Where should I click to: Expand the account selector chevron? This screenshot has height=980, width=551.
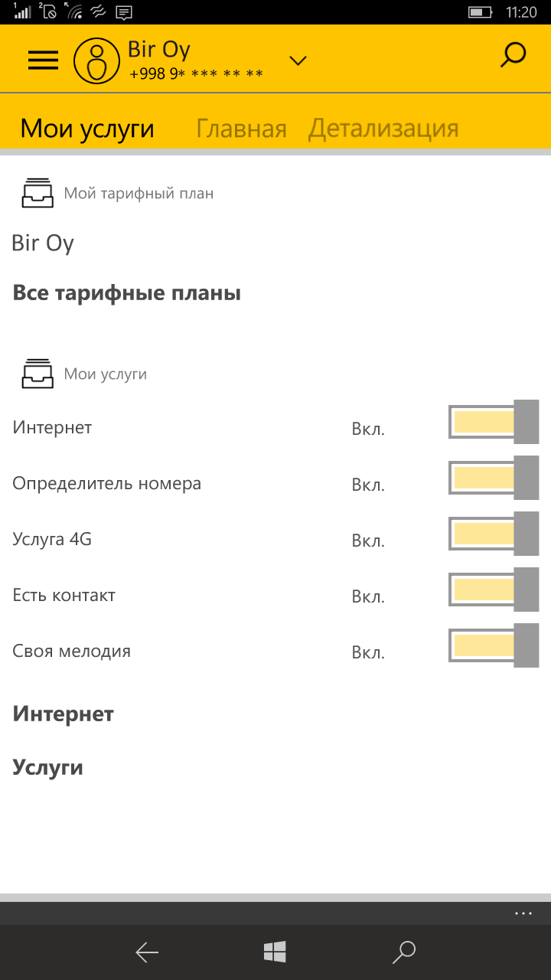298,61
